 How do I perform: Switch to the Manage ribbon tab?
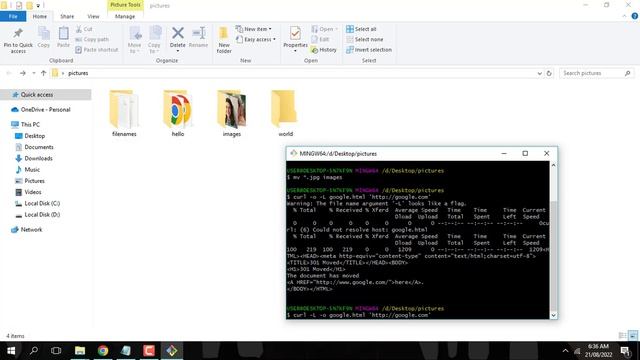125,16
